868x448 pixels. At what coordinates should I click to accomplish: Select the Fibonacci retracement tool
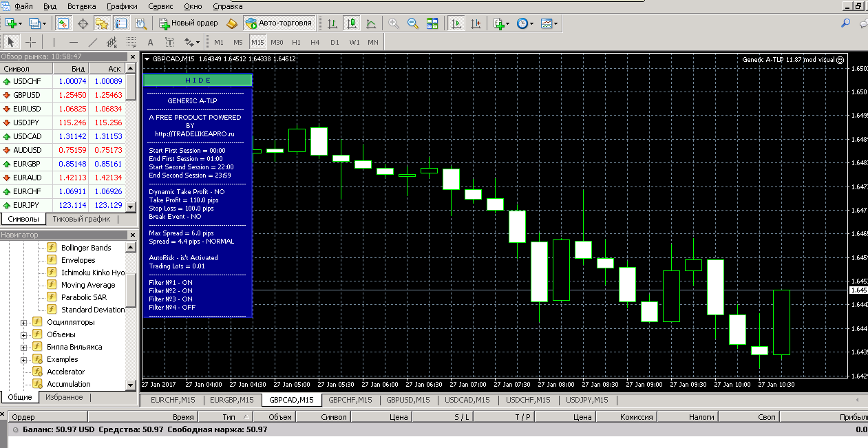(131, 42)
